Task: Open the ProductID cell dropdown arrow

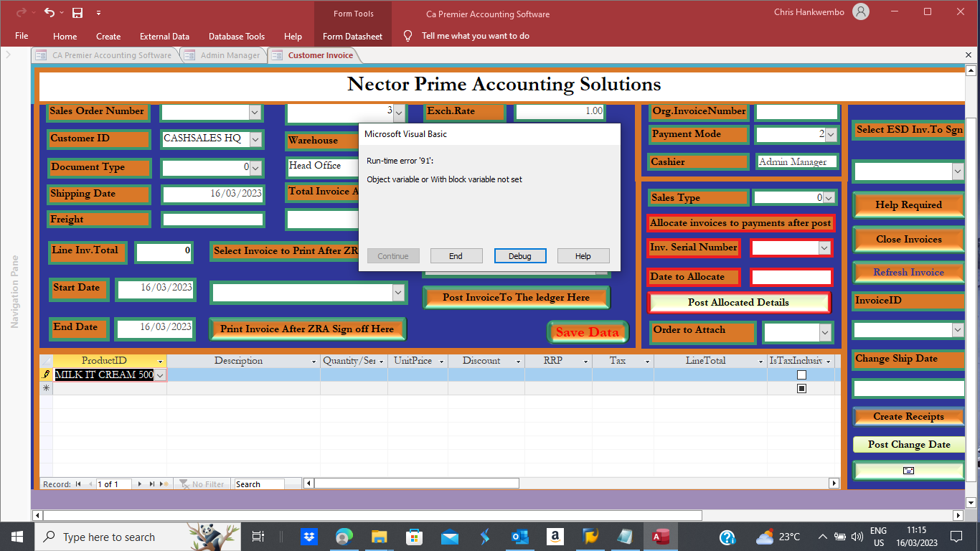Action: (x=160, y=375)
